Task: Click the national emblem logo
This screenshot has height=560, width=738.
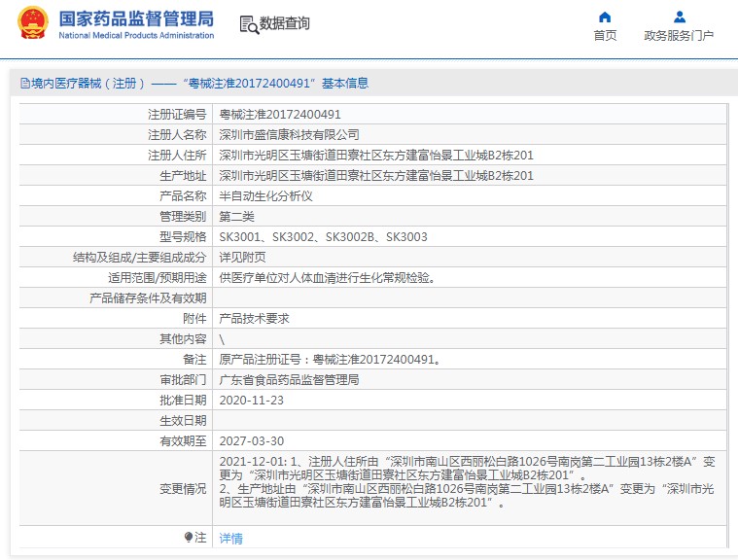Action: [x=32, y=23]
